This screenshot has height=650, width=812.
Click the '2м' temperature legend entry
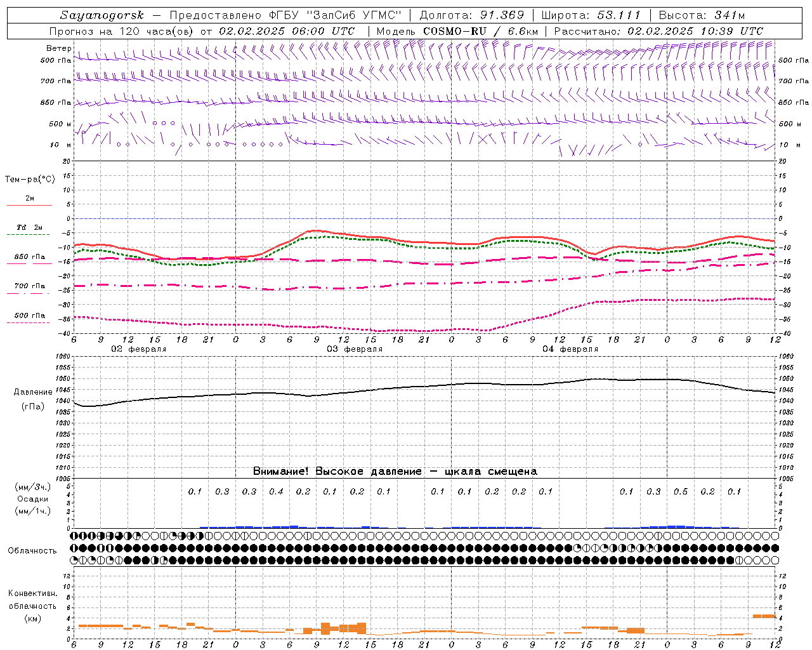tap(30, 199)
